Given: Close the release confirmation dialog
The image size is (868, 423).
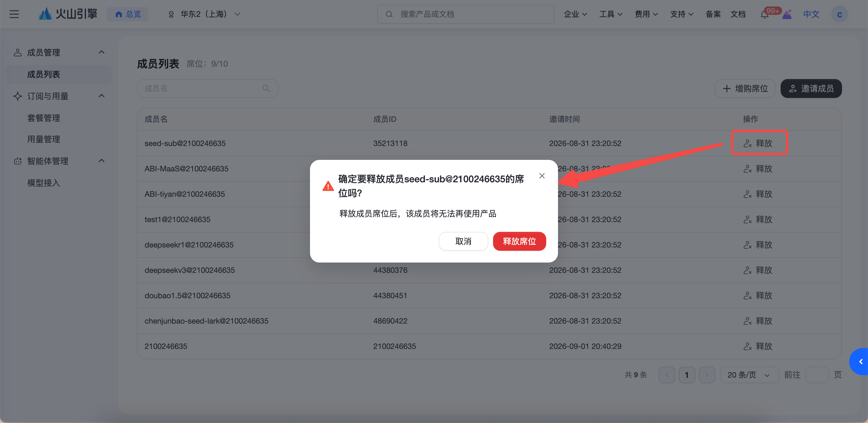Looking at the screenshot, I should click(542, 176).
